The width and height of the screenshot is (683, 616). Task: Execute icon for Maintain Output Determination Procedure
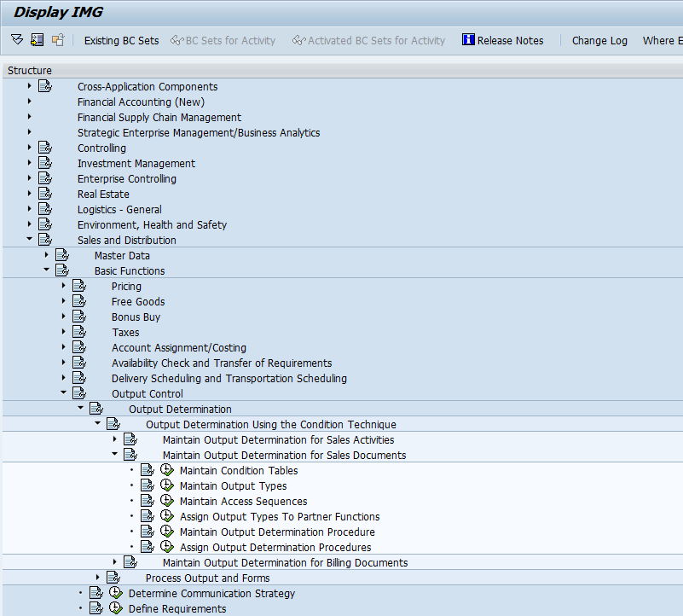[167, 532]
